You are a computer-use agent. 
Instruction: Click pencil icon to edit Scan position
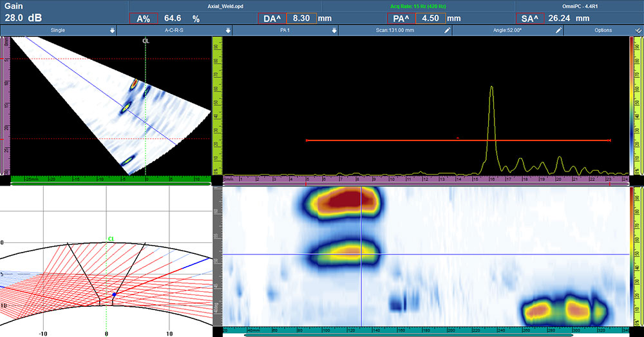(x=447, y=30)
